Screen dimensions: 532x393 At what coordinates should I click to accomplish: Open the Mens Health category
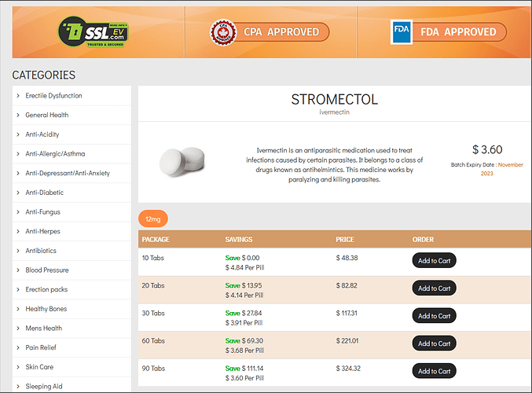44,328
